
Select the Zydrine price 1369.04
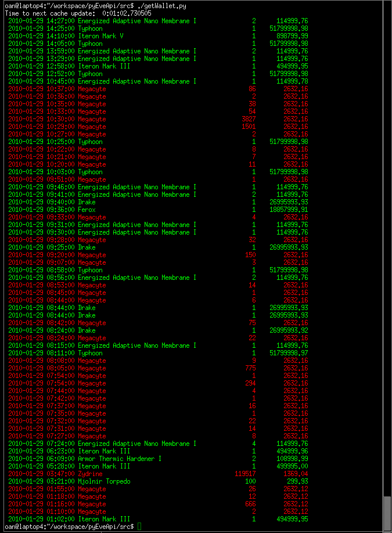pos(296,474)
